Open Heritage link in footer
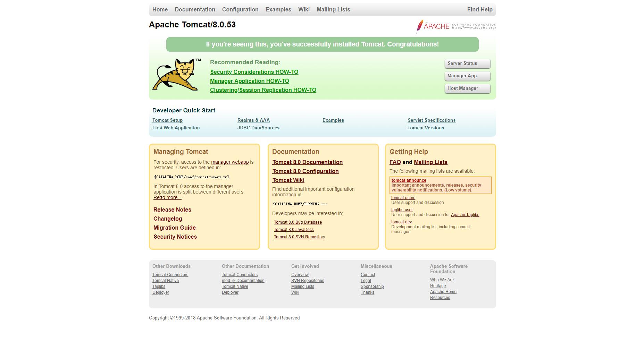The height and width of the screenshot is (342, 644). point(438,286)
